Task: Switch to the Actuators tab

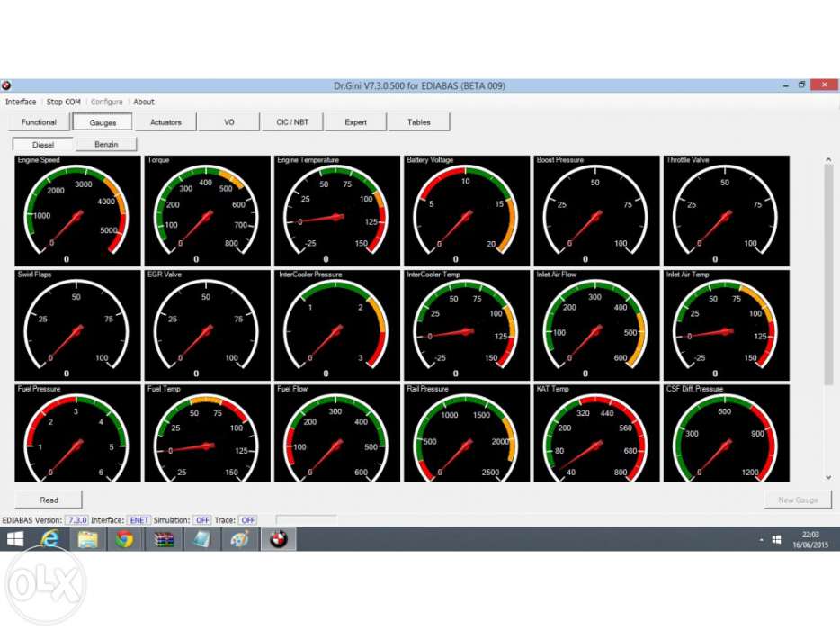Action: pyautogui.click(x=165, y=122)
